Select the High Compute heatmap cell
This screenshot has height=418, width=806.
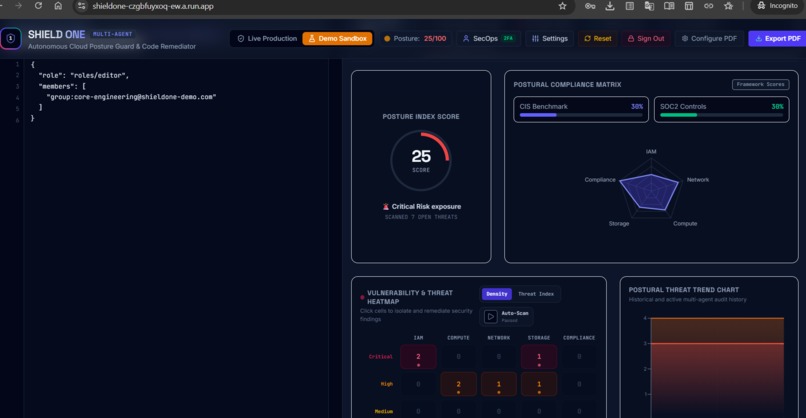pyautogui.click(x=459, y=384)
